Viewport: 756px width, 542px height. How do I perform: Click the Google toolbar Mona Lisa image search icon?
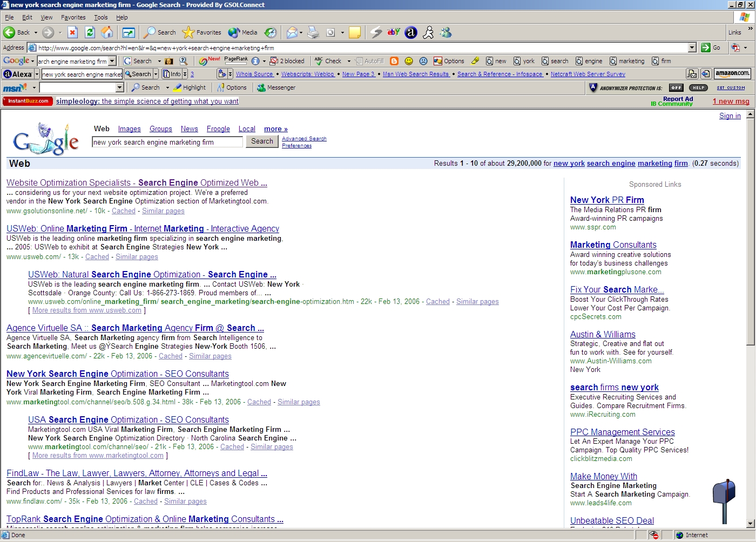click(x=169, y=61)
